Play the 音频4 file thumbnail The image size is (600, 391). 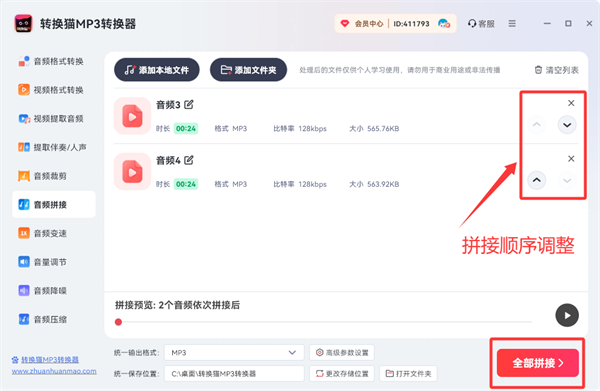pos(132,171)
